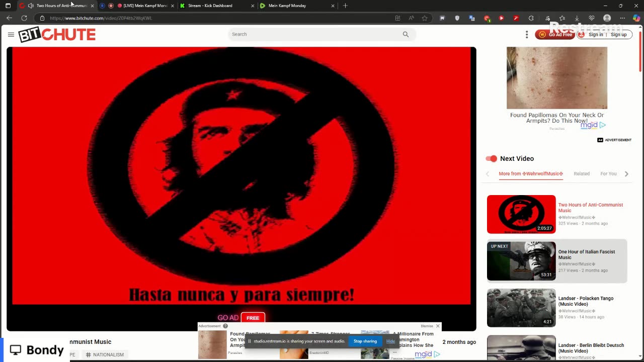Click 'Found Papillomas On Your Neck' ad text

point(557,118)
